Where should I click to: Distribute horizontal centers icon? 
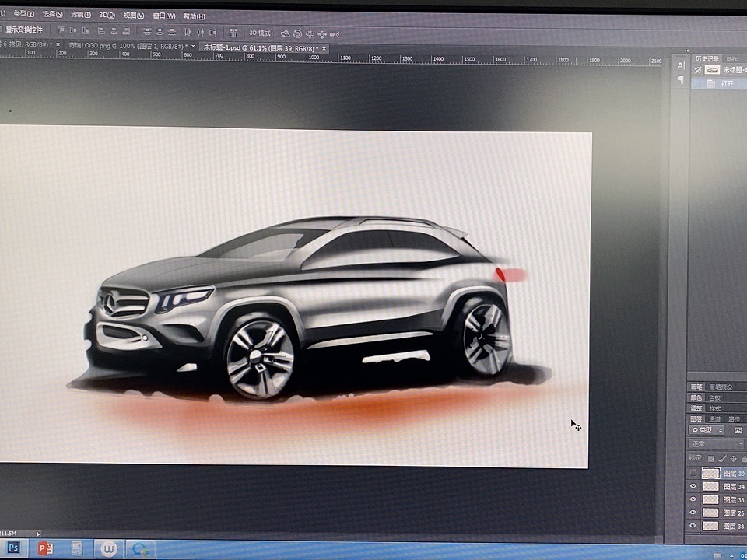coord(201,33)
